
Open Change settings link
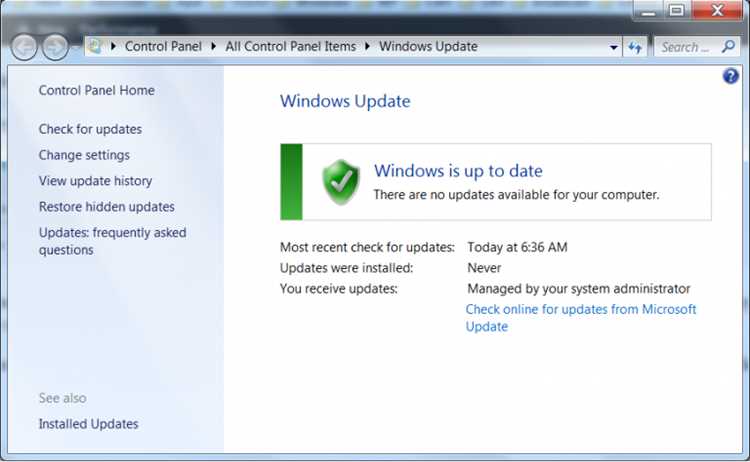pos(84,155)
